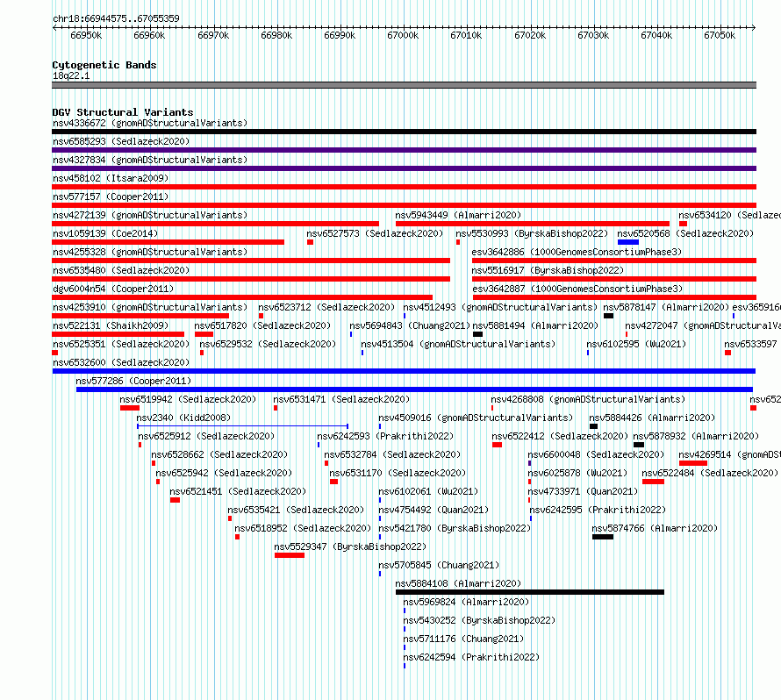The height and width of the screenshot is (700, 781).
Task: Click nsv6102595 (Wu2021) label
Action: [x=636, y=344]
